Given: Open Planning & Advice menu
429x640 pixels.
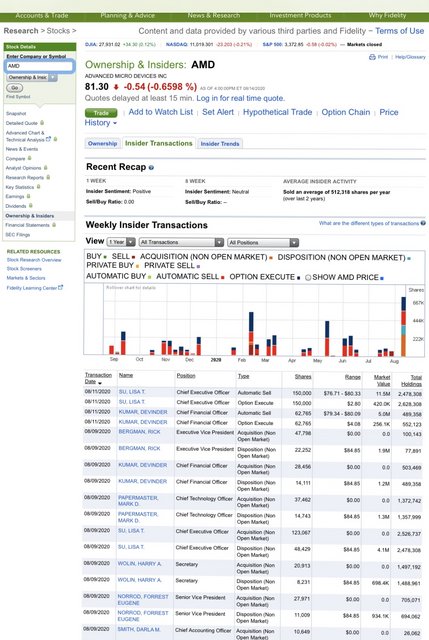Looking at the screenshot, I should click(x=127, y=16).
